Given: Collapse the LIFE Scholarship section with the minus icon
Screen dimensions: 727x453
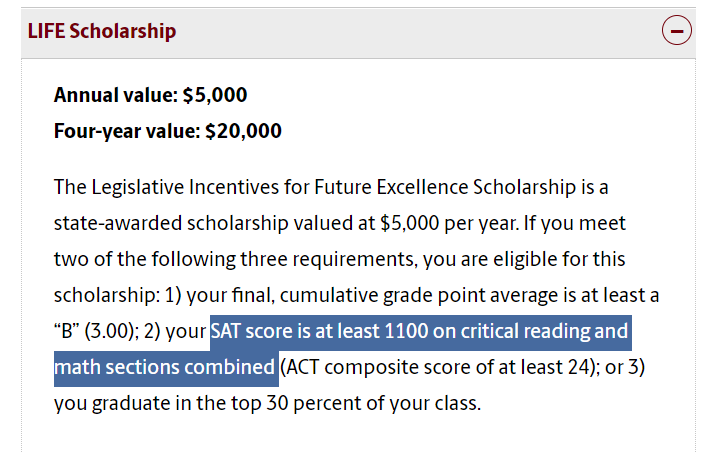Looking at the screenshot, I should (x=676, y=31).
